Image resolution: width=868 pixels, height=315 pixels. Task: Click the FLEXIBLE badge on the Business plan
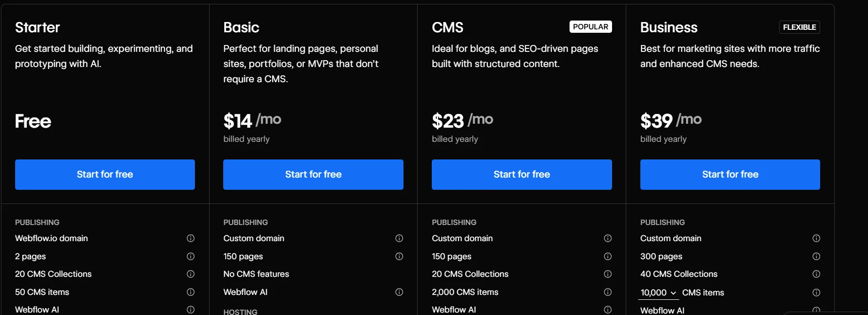click(x=800, y=27)
